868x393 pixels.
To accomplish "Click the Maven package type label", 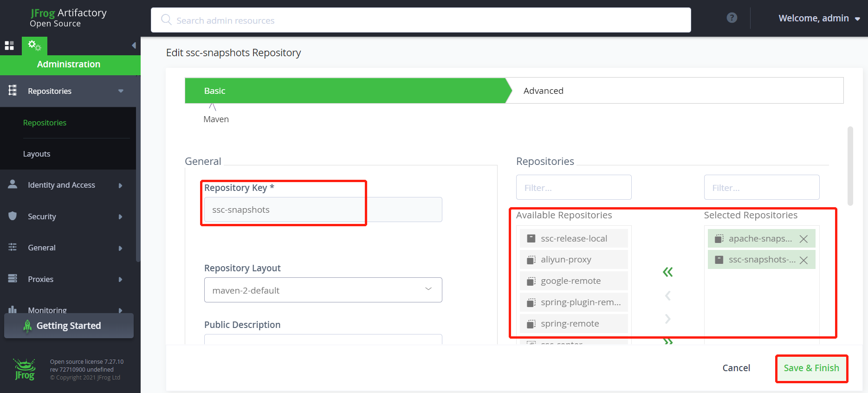I will pyautogui.click(x=216, y=119).
